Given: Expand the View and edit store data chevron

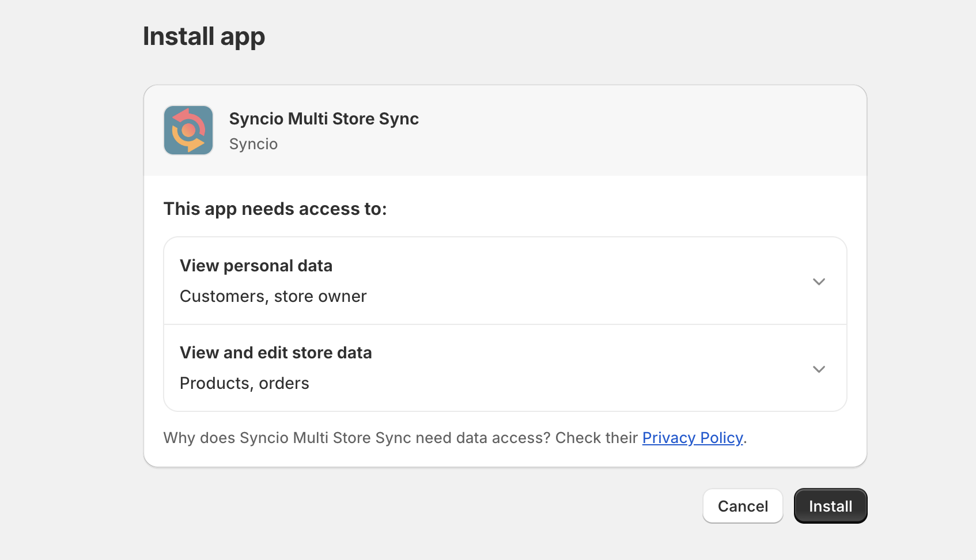Looking at the screenshot, I should click(819, 369).
